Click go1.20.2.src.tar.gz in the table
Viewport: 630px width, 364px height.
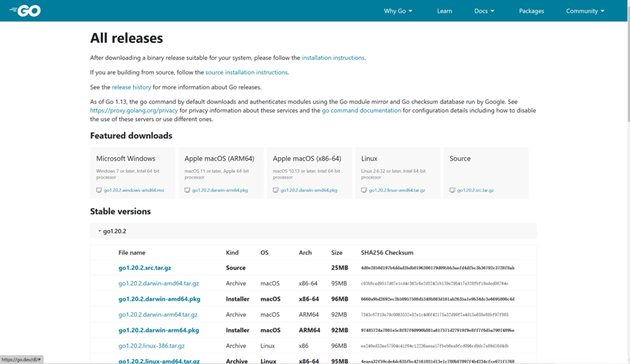(145, 268)
